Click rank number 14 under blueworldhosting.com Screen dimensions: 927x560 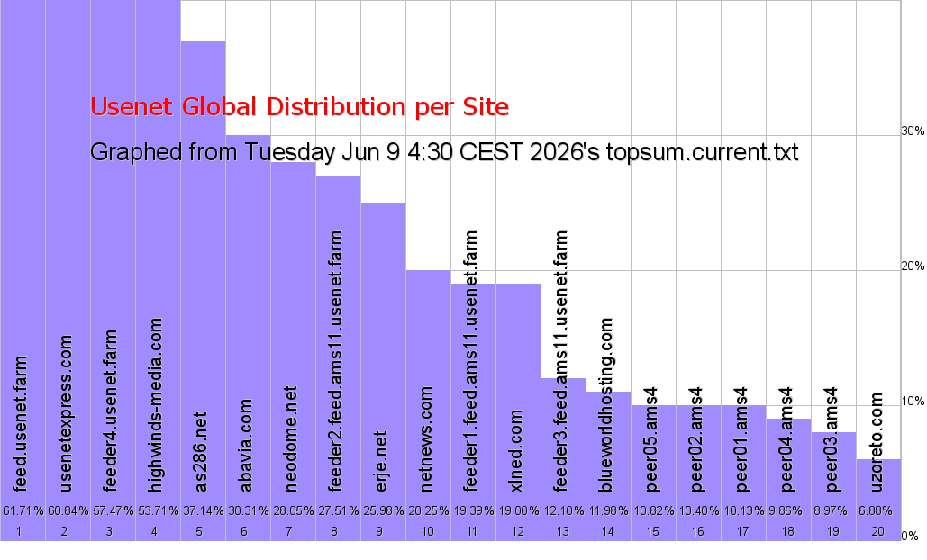point(608,532)
